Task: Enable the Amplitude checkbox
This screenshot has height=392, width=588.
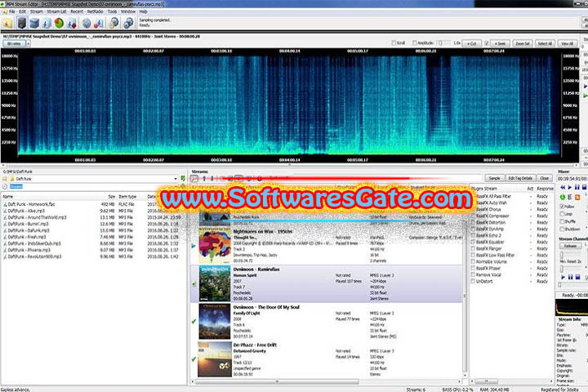Action: (414, 42)
